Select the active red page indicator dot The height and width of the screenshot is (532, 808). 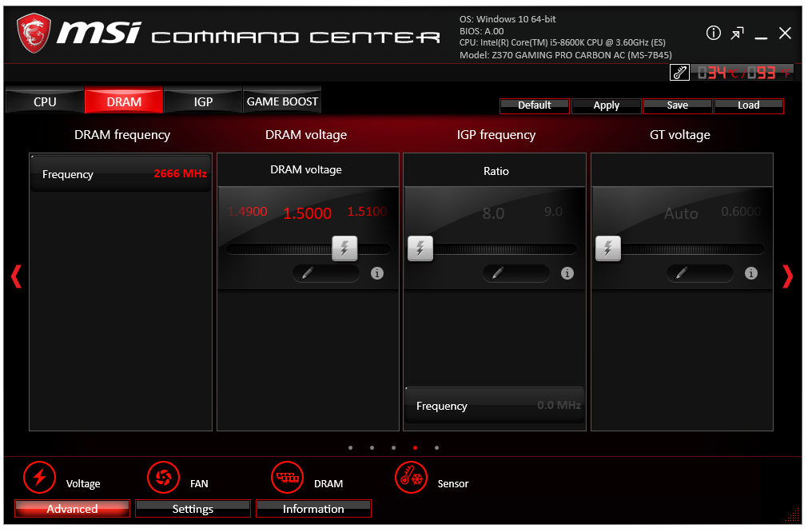pos(416,447)
